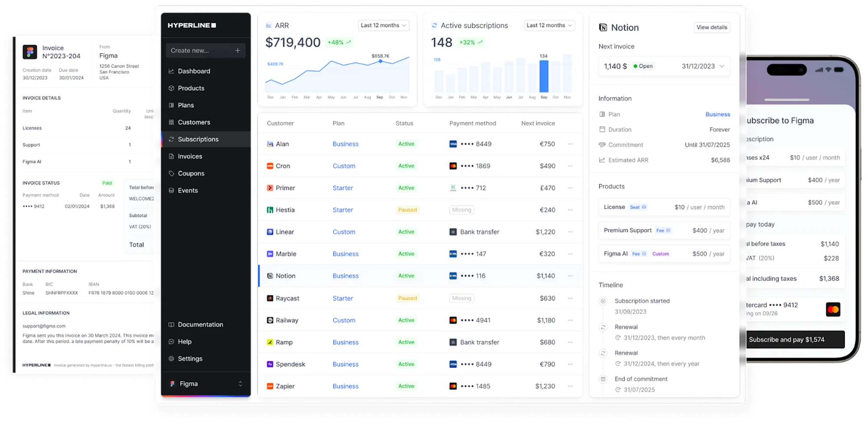The height and width of the screenshot is (424, 868).
Task: Click the Business plan link for Ramp
Action: pyautogui.click(x=345, y=342)
